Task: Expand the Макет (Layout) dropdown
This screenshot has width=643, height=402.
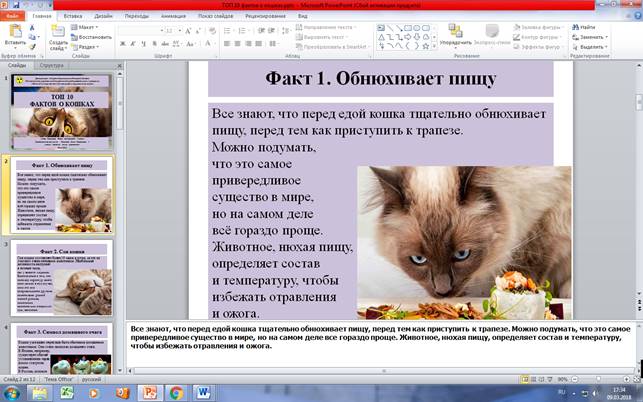Action: [87, 27]
